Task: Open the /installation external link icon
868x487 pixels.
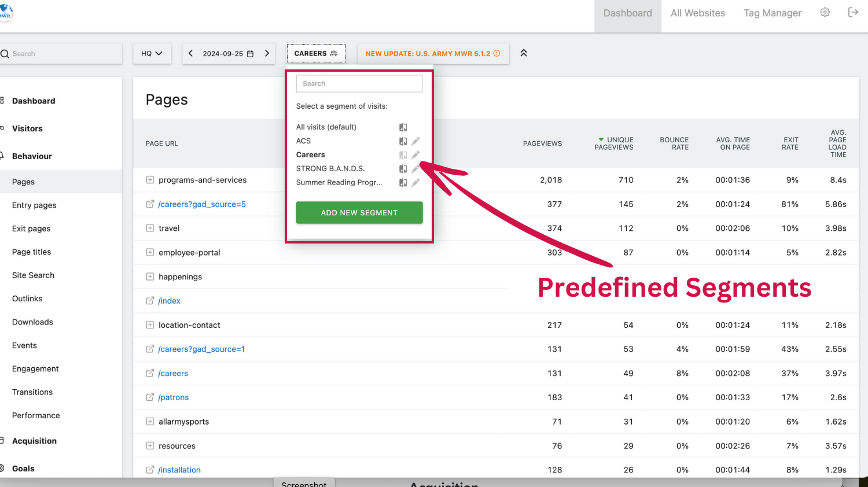Action: pyautogui.click(x=150, y=470)
